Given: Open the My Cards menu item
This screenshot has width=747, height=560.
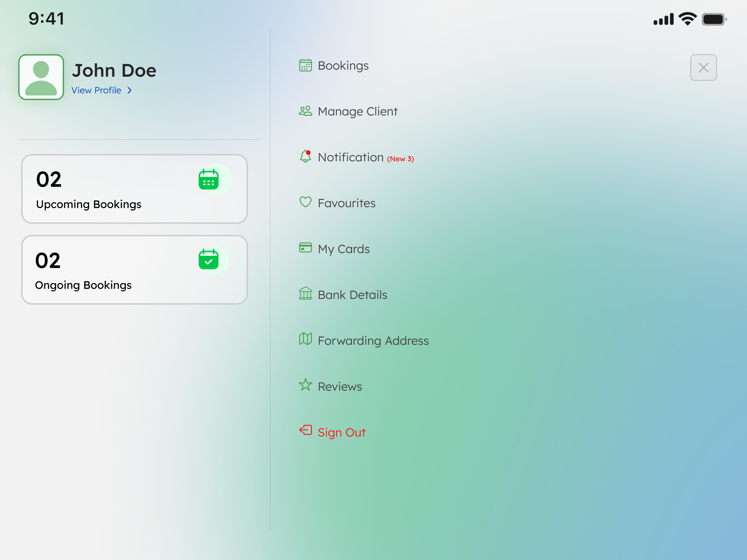Looking at the screenshot, I should pos(344,249).
